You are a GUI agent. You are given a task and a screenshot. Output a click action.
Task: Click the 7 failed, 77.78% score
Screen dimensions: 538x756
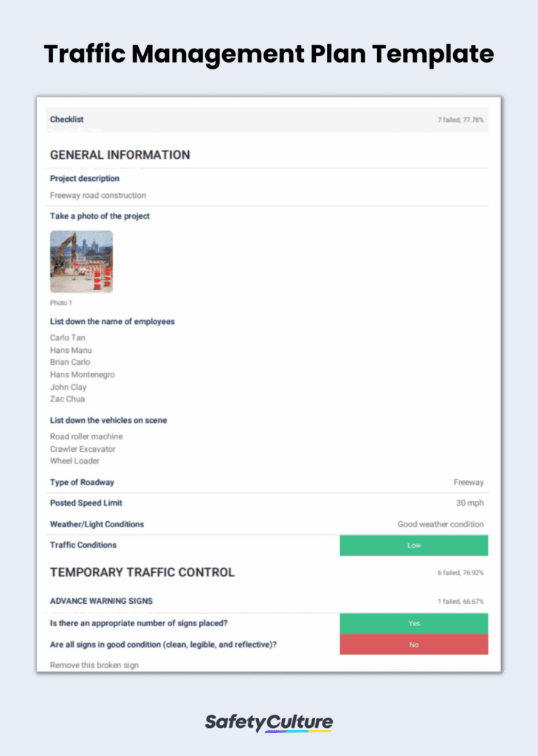coord(465,120)
